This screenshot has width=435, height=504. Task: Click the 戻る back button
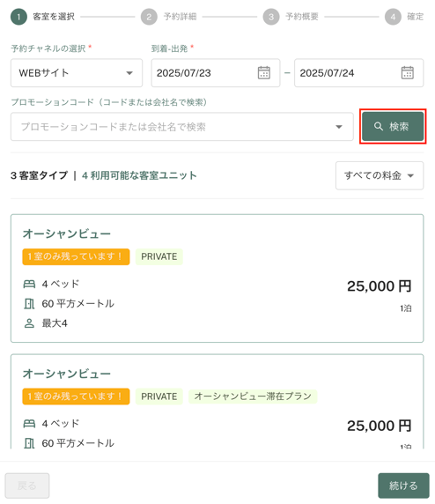(27, 485)
